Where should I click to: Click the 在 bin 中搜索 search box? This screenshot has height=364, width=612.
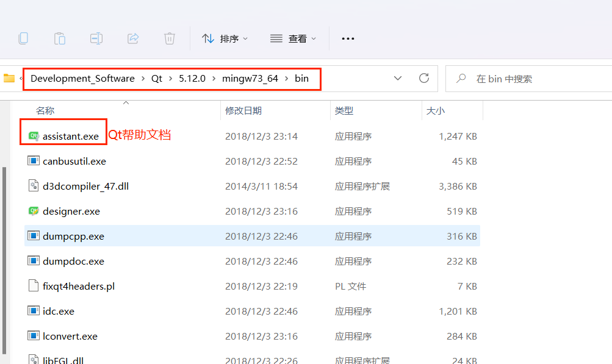point(528,79)
